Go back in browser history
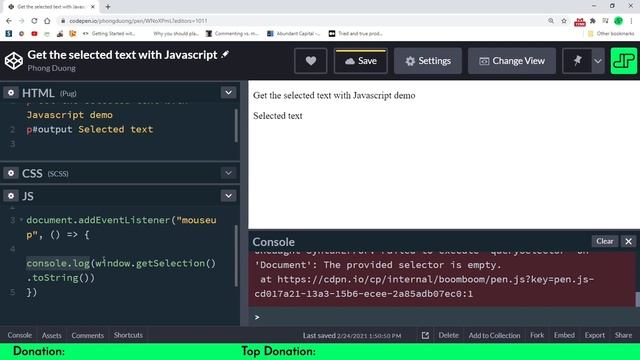The height and width of the screenshot is (360, 640). (9, 21)
